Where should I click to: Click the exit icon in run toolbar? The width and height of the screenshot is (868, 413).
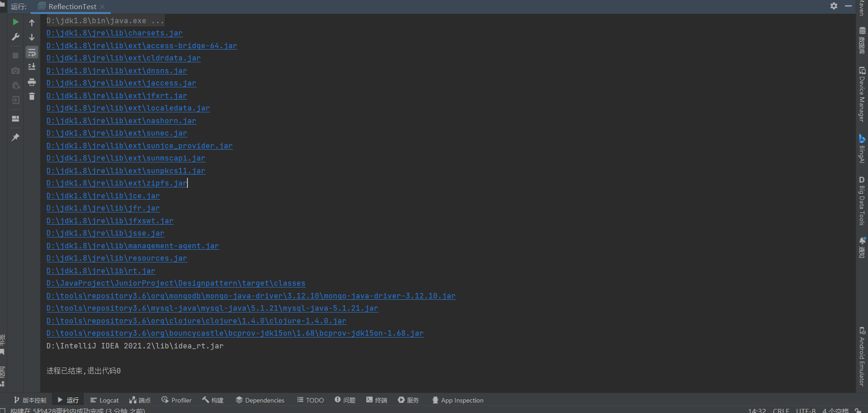[15, 100]
